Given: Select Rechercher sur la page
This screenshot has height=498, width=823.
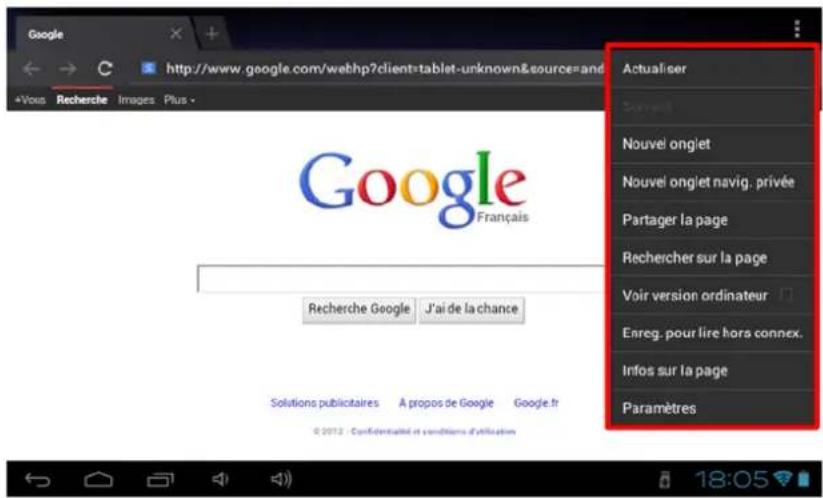Looking at the screenshot, I should 713,257.
